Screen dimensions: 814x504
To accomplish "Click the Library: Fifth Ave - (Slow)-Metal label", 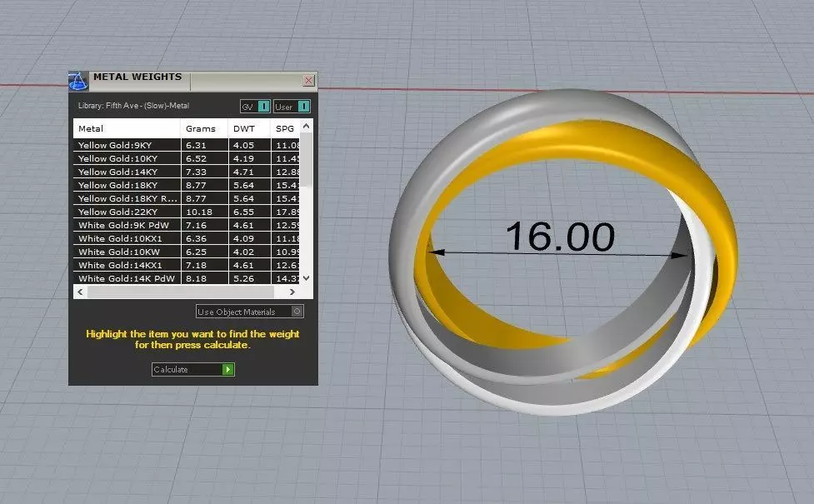I will click(133, 105).
